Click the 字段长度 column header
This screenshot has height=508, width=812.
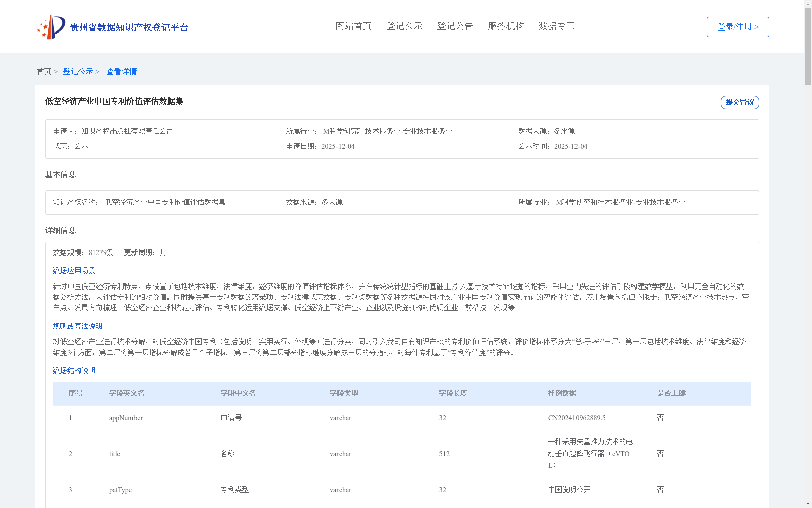453,393
